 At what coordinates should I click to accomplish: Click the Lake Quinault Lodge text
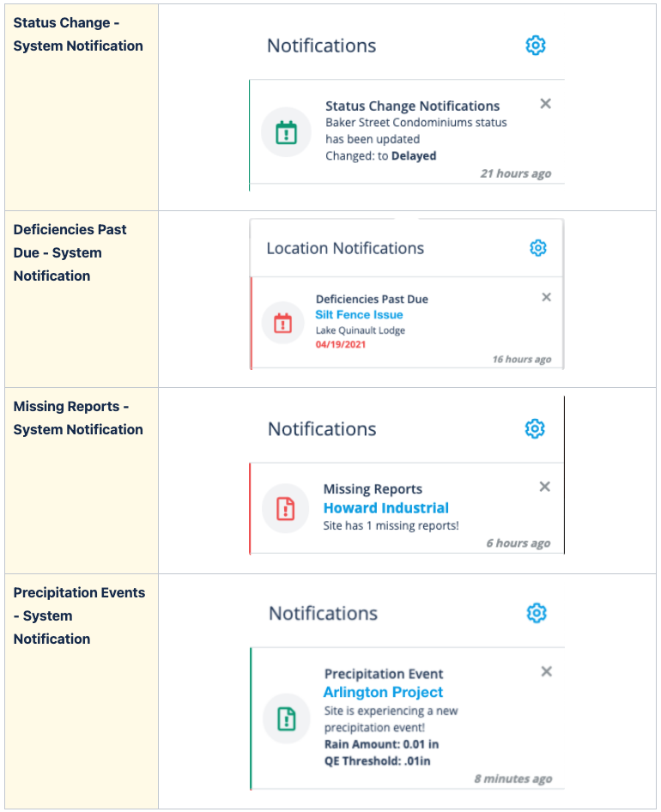(x=361, y=330)
